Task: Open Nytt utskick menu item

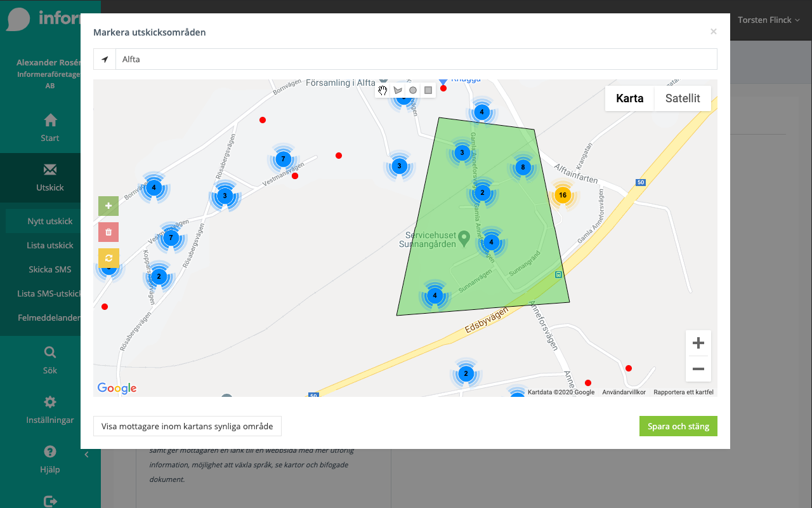Action: 50,221
